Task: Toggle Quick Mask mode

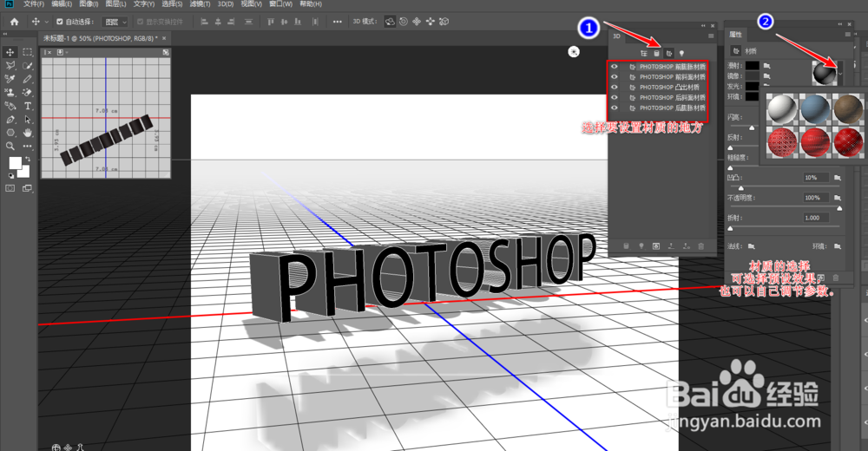Action: (x=10, y=189)
